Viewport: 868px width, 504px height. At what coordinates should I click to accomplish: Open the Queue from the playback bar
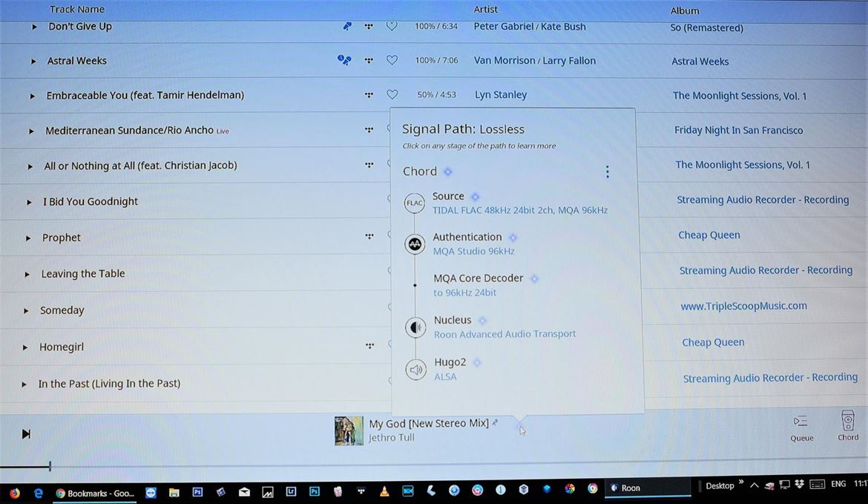(x=801, y=428)
